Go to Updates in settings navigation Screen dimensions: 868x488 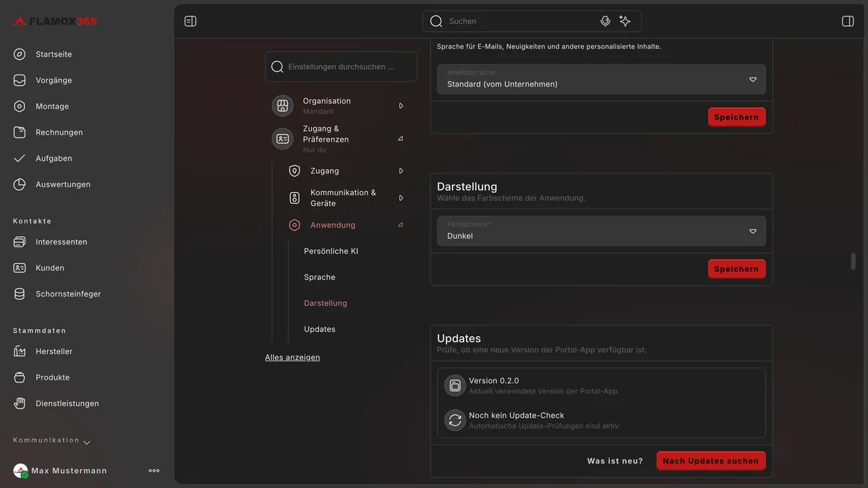pos(320,329)
